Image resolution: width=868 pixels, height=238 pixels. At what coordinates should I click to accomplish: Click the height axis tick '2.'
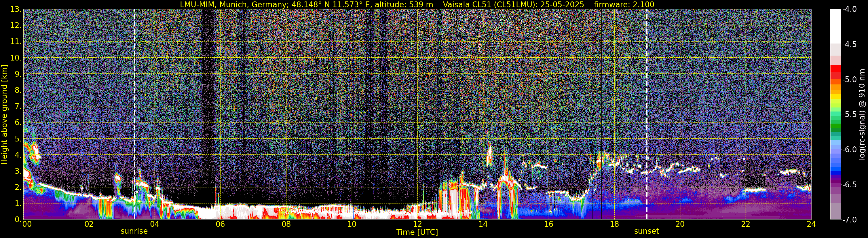tap(18, 188)
